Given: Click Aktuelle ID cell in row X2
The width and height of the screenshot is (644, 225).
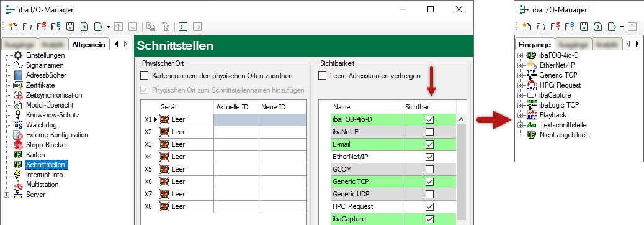Looking at the screenshot, I should [236, 132].
